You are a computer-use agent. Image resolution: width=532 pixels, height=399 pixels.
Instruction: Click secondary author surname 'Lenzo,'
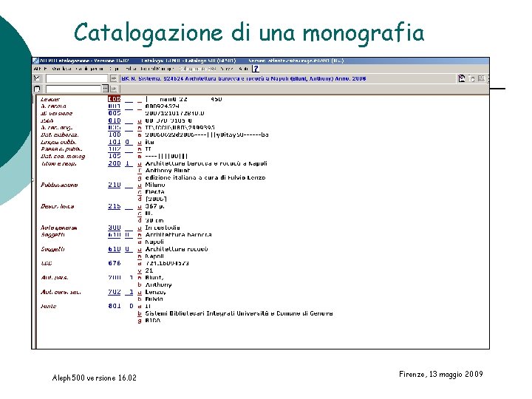155,292
